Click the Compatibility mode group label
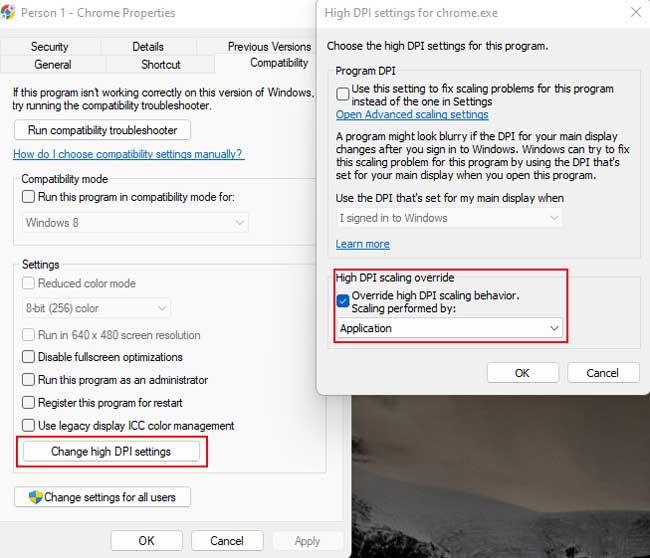The image size is (650, 558). (65, 179)
